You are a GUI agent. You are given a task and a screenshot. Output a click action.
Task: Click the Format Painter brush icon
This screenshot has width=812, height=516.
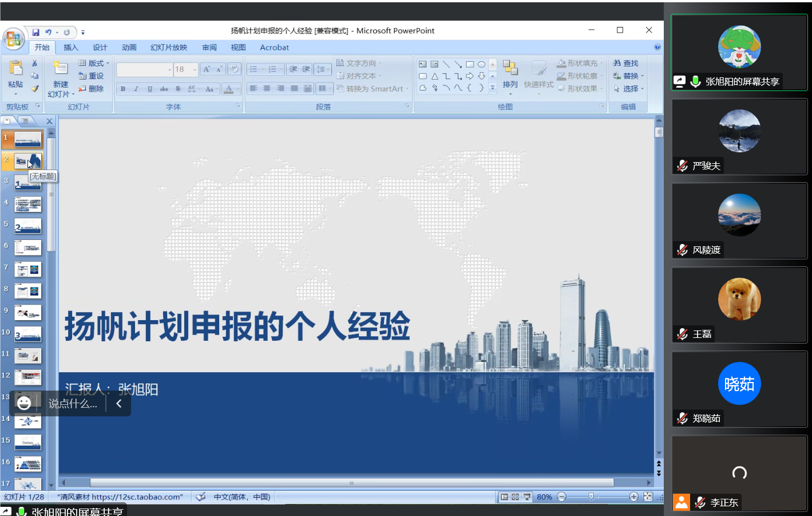(x=35, y=89)
